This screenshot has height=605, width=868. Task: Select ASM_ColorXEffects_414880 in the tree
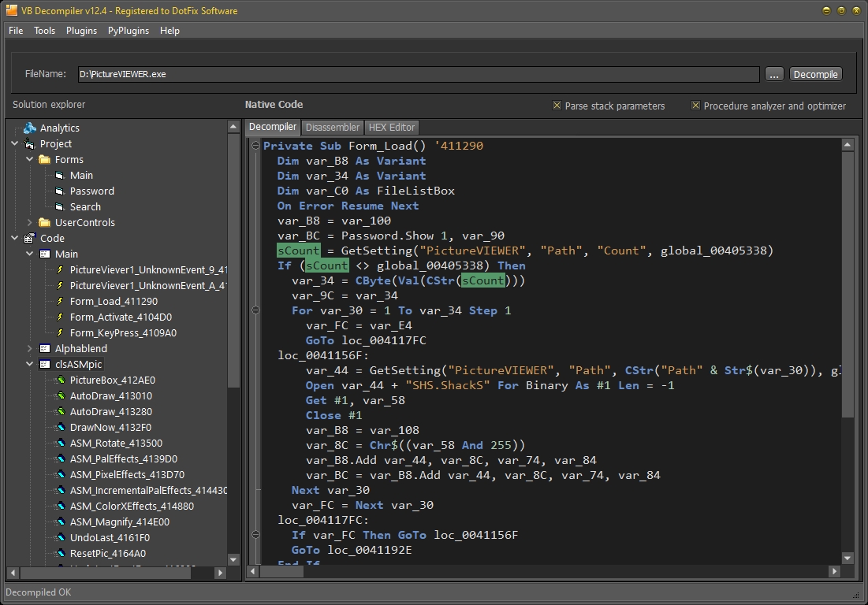tap(132, 506)
